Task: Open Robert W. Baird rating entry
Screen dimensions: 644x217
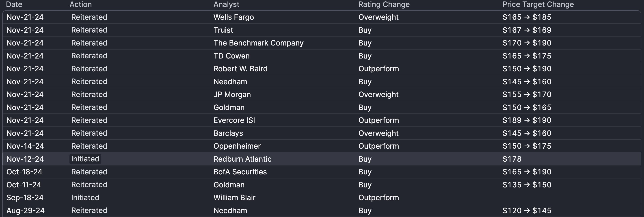Action: [322, 69]
